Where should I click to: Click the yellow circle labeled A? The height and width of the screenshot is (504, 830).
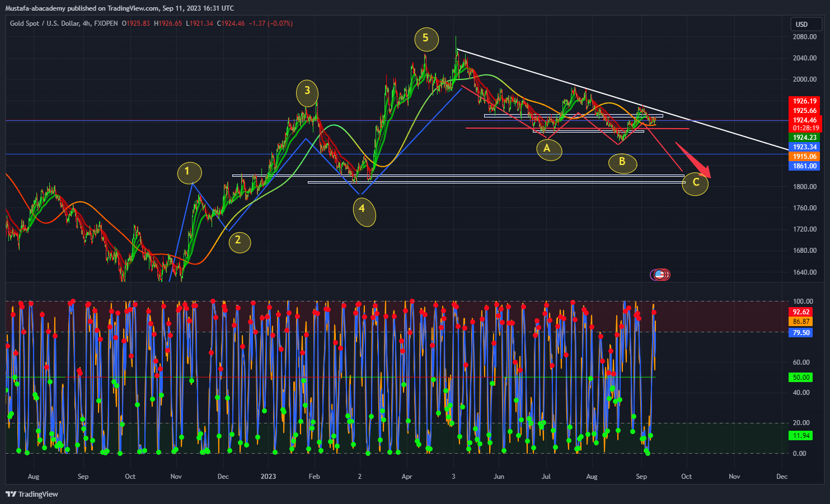click(549, 149)
